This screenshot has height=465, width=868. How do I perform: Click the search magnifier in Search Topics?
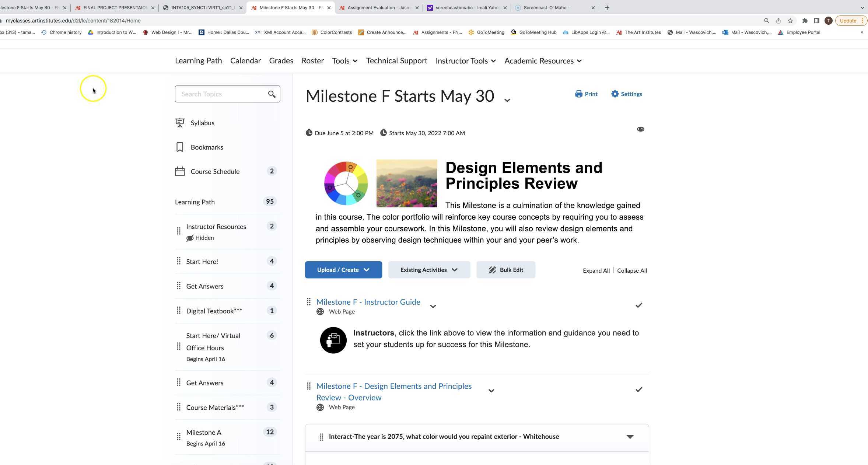[x=272, y=94]
